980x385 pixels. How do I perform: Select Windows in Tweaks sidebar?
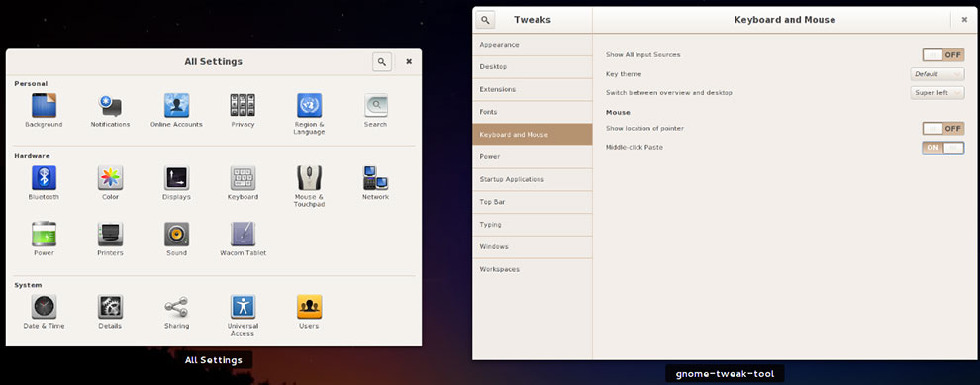pos(532,246)
